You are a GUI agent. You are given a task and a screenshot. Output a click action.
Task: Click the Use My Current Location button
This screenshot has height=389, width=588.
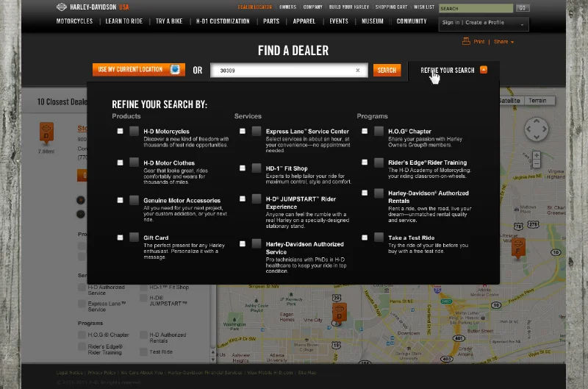[x=139, y=69]
